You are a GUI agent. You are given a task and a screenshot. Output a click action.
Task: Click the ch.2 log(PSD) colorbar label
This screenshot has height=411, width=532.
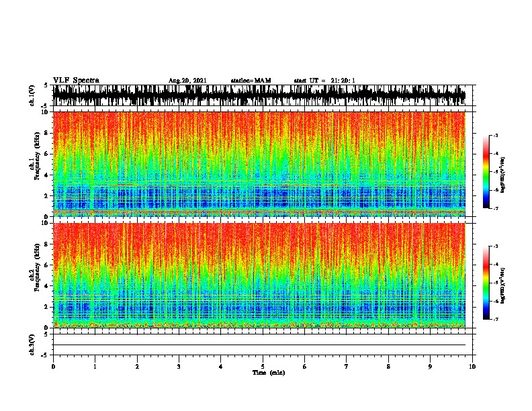click(x=503, y=285)
